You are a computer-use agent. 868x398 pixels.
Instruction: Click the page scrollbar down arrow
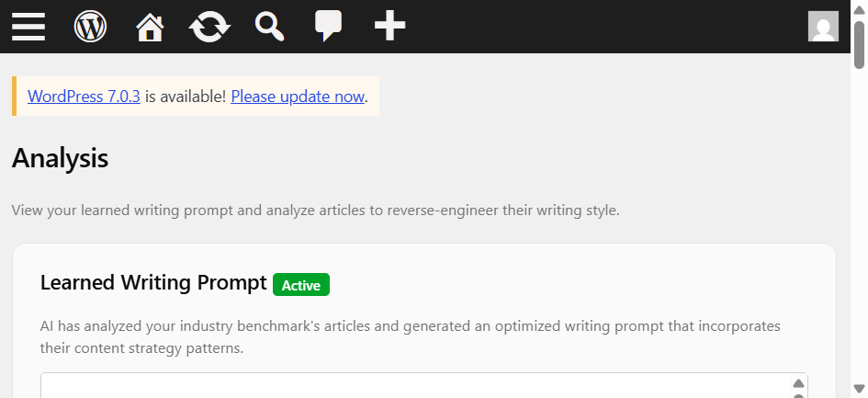pyautogui.click(x=859, y=388)
